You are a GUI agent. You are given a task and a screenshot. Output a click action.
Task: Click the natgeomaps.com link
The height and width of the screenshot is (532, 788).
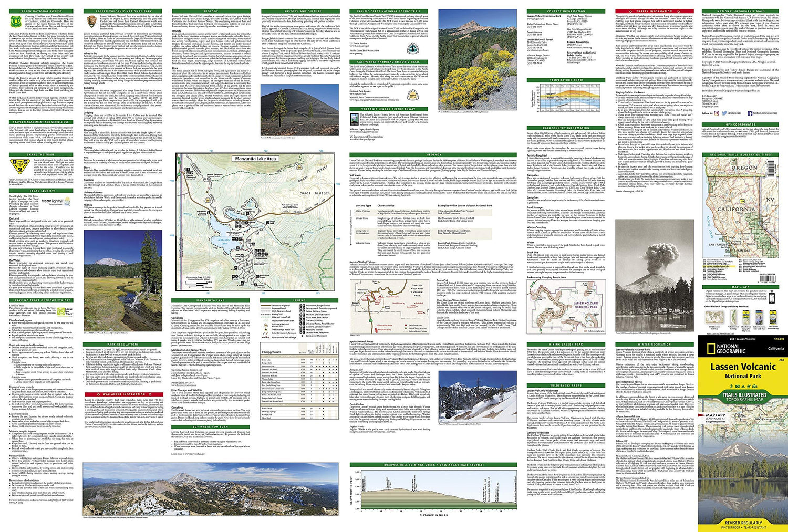710,106
